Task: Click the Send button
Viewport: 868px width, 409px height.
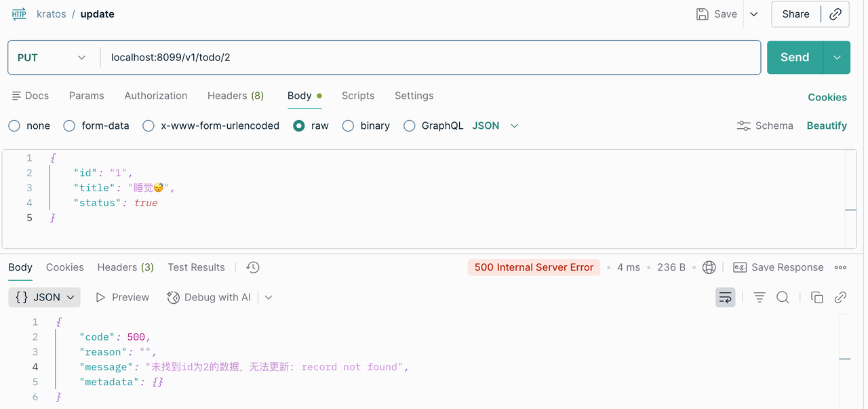Action: (x=795, y=58)
